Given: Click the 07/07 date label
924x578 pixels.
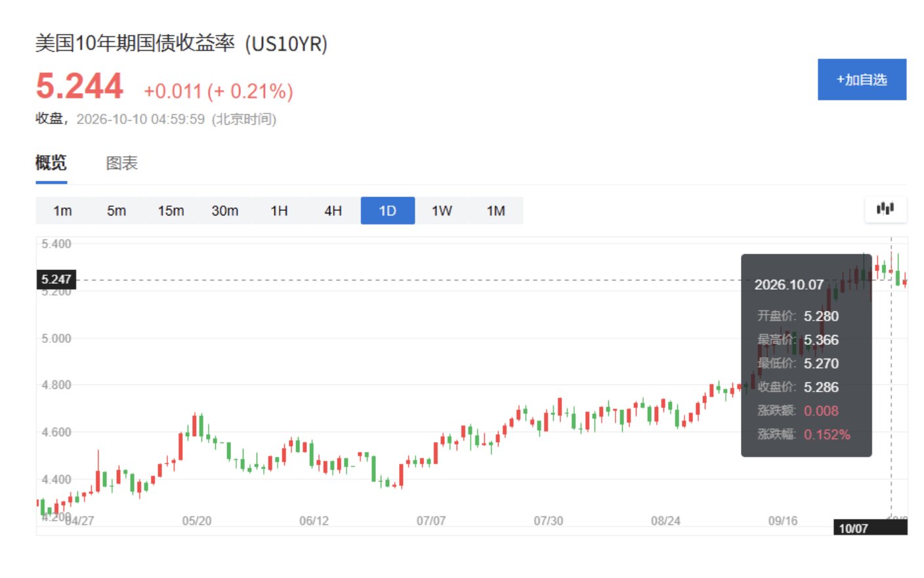Looking at the screenshot, I should 431,521.
